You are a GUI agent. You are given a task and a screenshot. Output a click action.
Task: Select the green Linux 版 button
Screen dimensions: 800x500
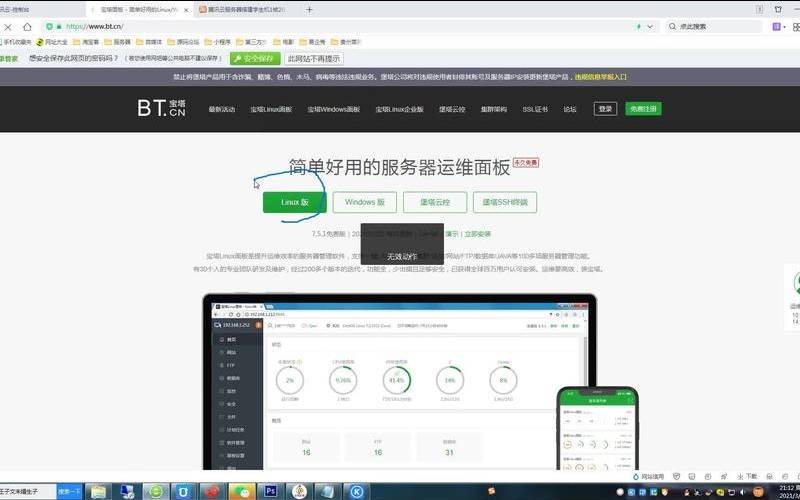(x=294, y=202)
